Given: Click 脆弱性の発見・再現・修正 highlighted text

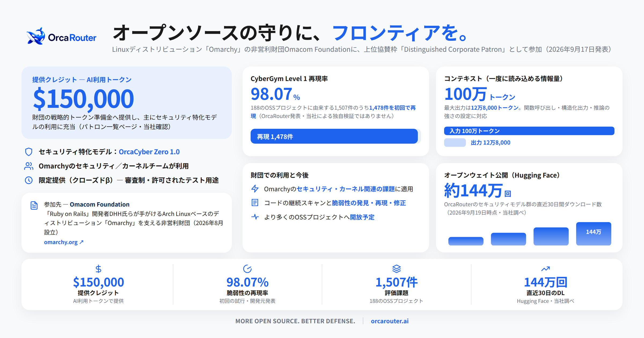Looking at the screenshot, I should click(369, 203).
